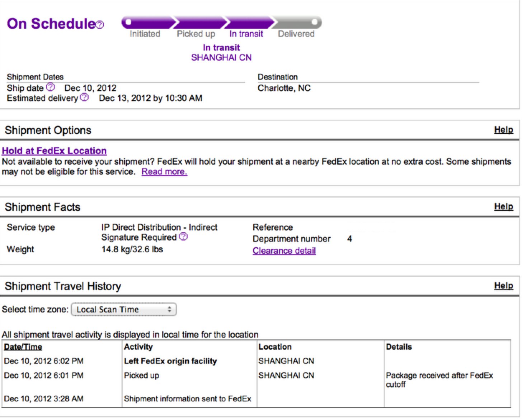Open the Clearance detail link
Image resolution: width=531 pixels, height=420 pixels.
tap(284, 251)
